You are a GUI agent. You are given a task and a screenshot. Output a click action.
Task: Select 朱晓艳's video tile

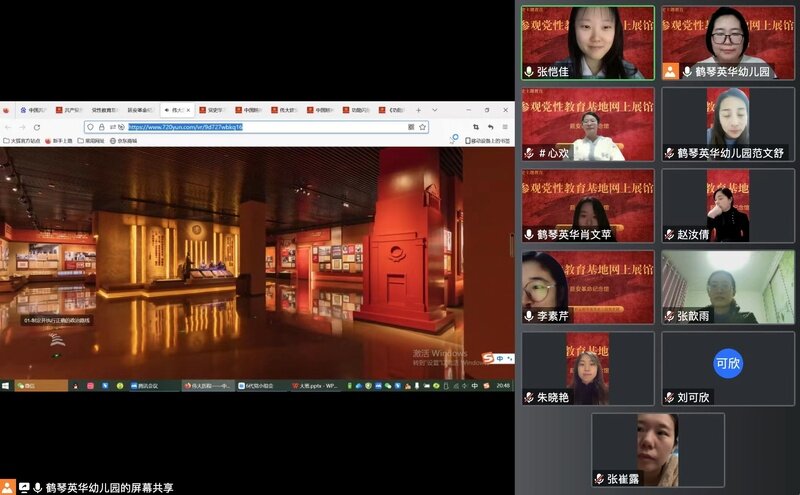pos(588,368)
